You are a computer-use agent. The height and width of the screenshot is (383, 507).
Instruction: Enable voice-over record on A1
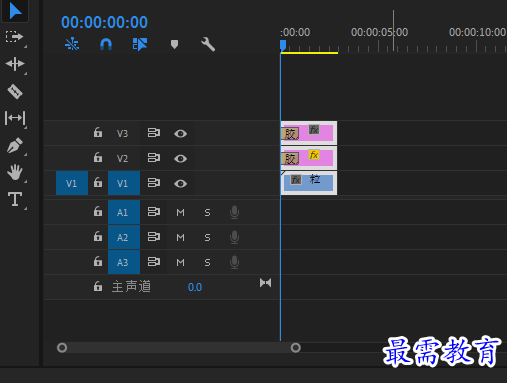point(234,212)
